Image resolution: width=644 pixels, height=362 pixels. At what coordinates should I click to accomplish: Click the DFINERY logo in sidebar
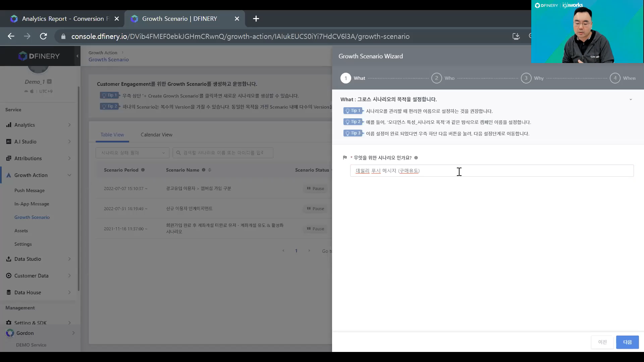(39, 56)
